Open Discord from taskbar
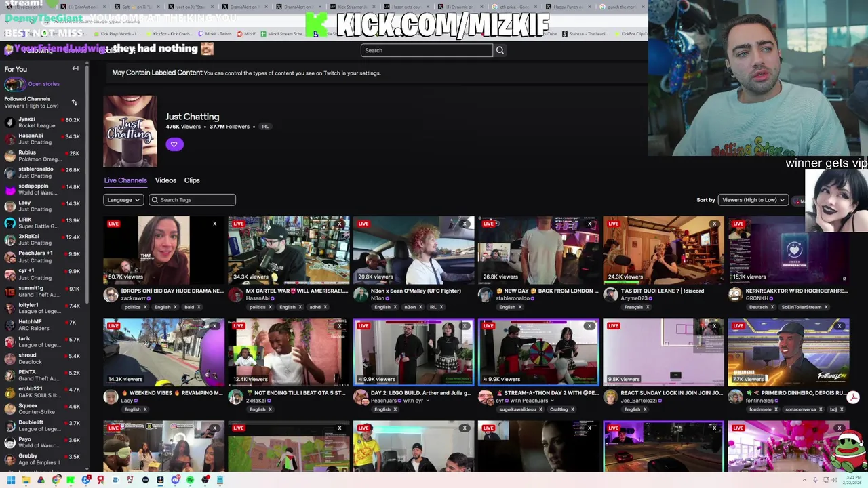Screen dimensions: 868x488 coord(175,480)
